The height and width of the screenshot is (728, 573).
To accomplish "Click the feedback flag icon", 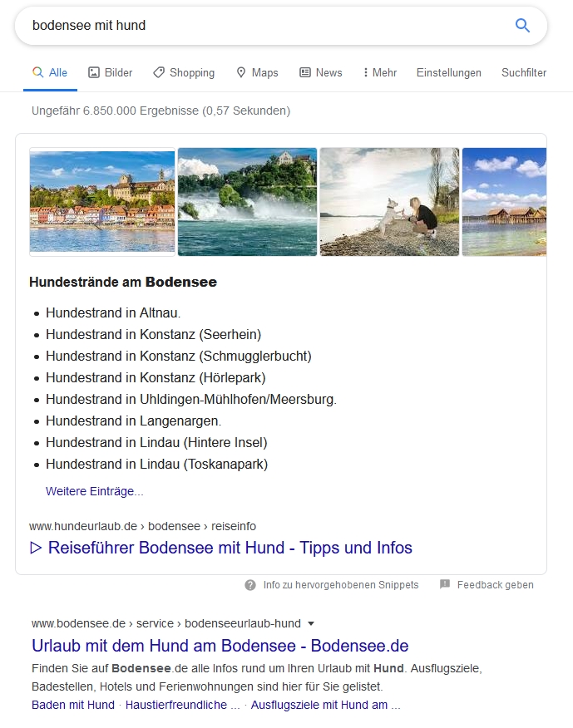I will (445, 585).
